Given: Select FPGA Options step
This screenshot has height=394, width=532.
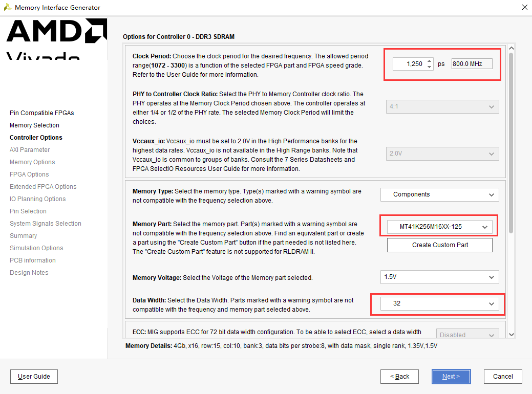Looking at the screenshot, I should point(29,174).
